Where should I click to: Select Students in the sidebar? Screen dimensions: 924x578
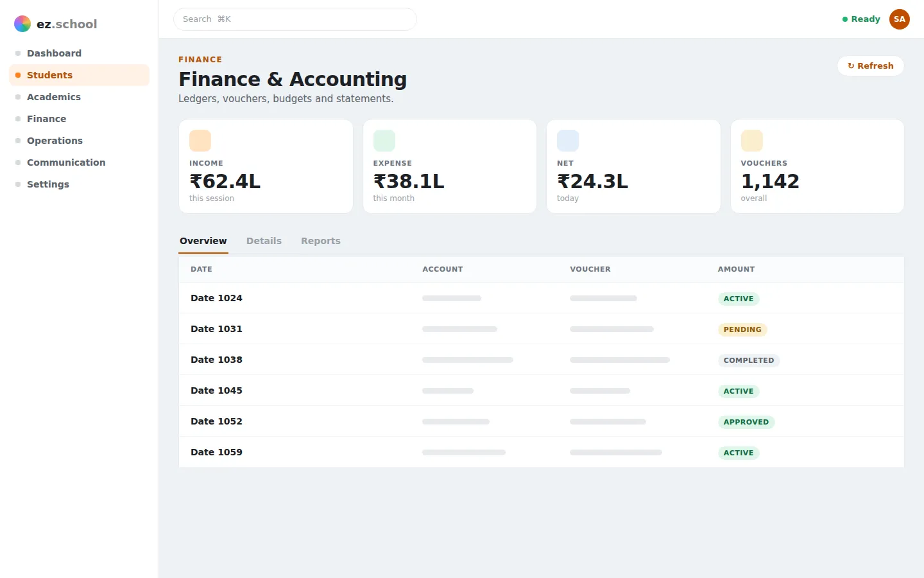point(80,75)
